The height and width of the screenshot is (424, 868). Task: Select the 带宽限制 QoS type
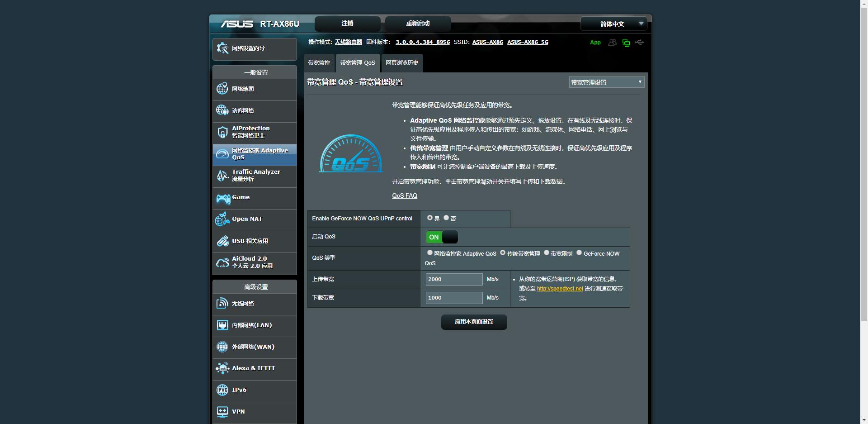(x=547, y=253)
